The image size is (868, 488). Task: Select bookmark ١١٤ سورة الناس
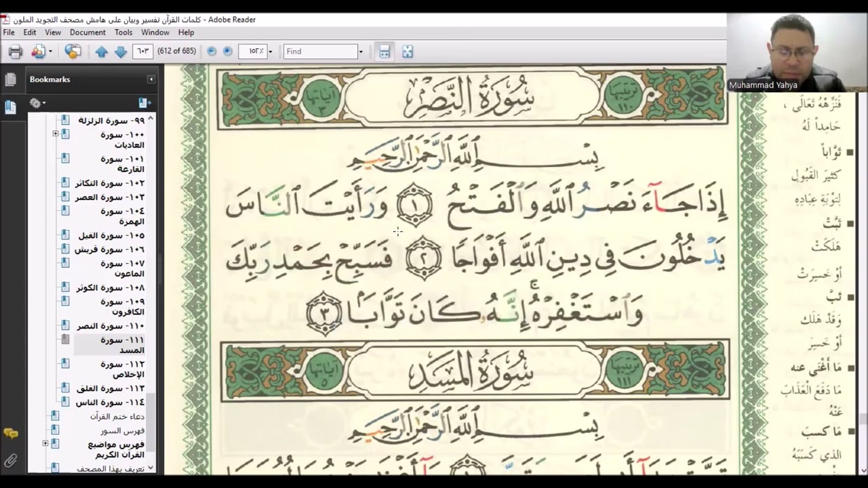coord(110,403)
